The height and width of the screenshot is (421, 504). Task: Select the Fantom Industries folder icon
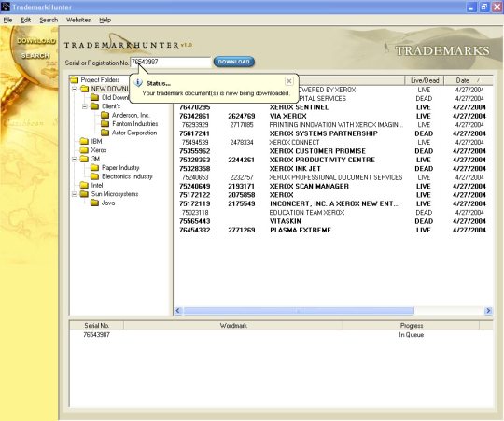105,124
